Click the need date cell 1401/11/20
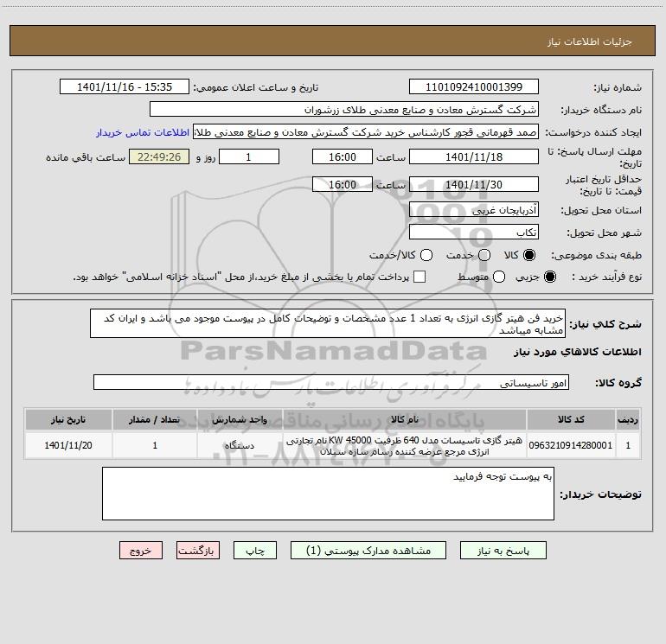This screenshot has width=666, height=644. [x=68, y=445]
